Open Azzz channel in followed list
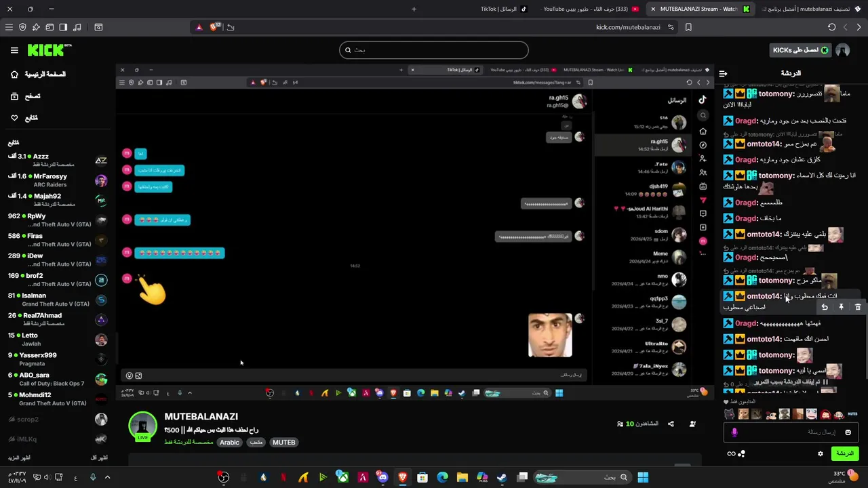 pyautogui.click(x=58, y=160)
